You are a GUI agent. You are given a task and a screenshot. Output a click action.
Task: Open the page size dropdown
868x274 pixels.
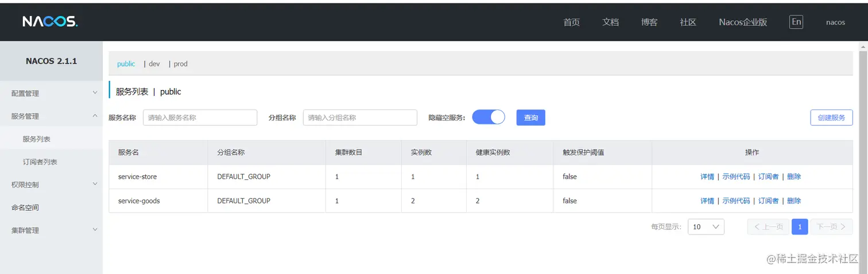(706, 226)
